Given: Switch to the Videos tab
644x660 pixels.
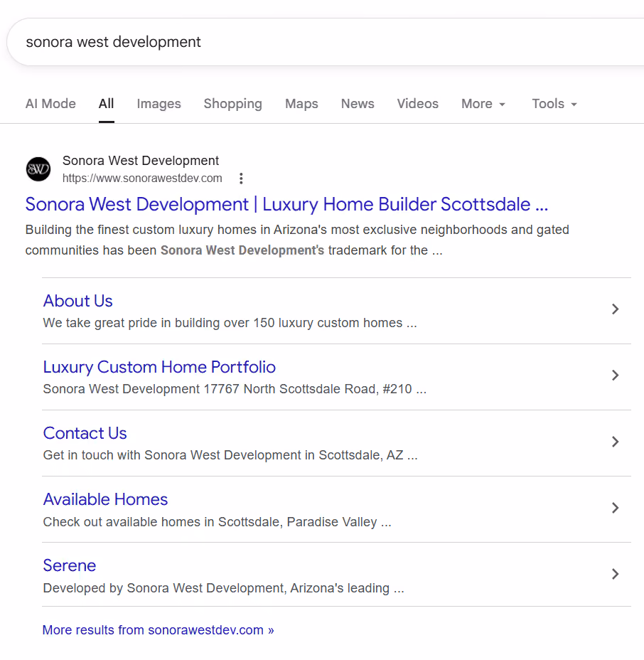Looking at the screenshot, I should coord(418,104).
